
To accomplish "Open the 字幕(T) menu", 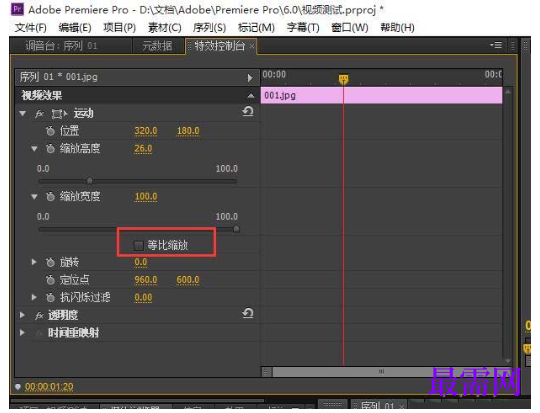I will pos(303,28).
